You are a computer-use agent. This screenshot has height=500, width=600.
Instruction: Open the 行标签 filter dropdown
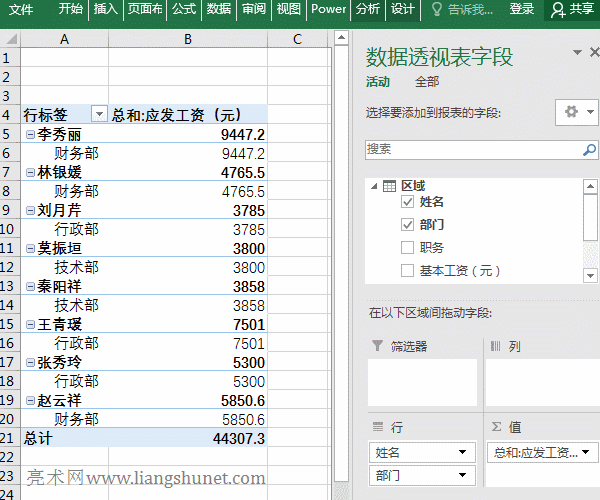[98, 115]
